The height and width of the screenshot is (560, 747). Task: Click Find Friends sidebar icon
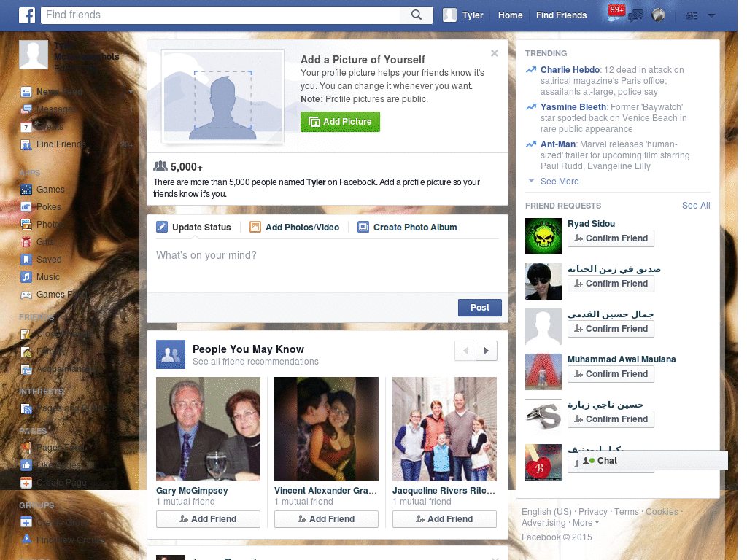pyautogui.click(x=26, y=144)
